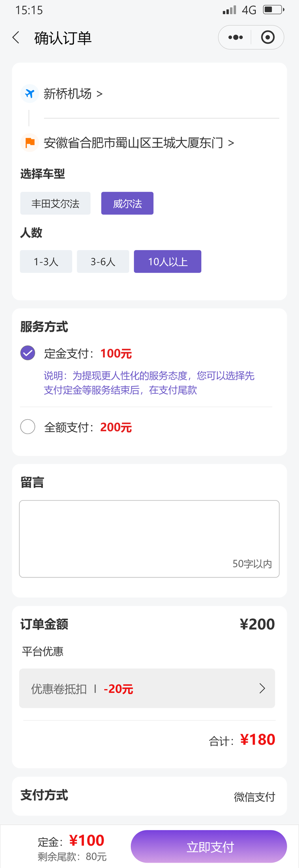
Task: Tap the blue airplane departure icon
Action: tap(29, 94)
